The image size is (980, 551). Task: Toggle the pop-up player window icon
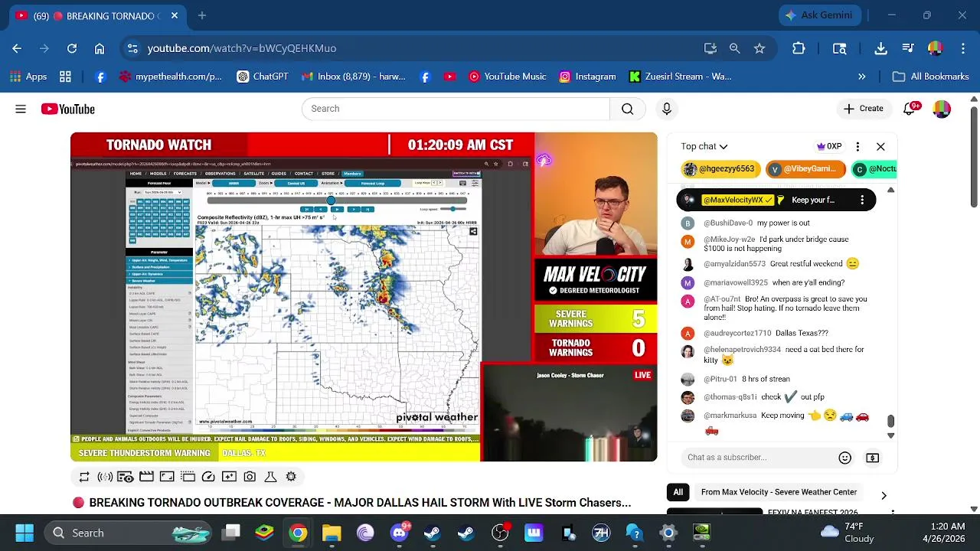click(188, 477)
